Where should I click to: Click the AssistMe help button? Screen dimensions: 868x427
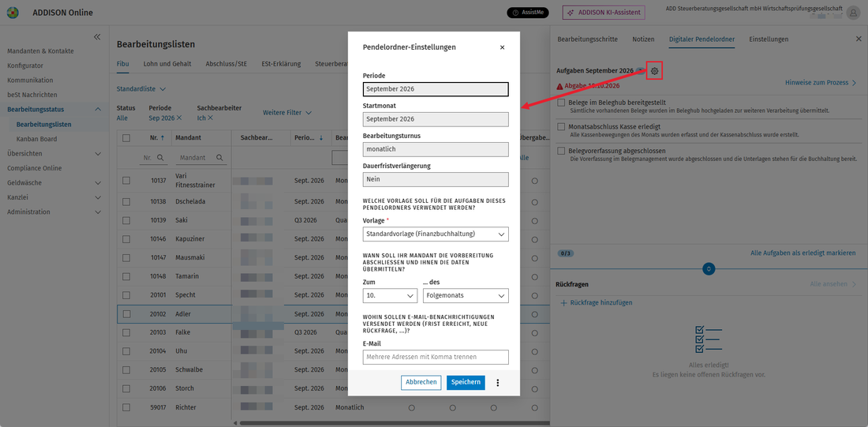point(528,13)
